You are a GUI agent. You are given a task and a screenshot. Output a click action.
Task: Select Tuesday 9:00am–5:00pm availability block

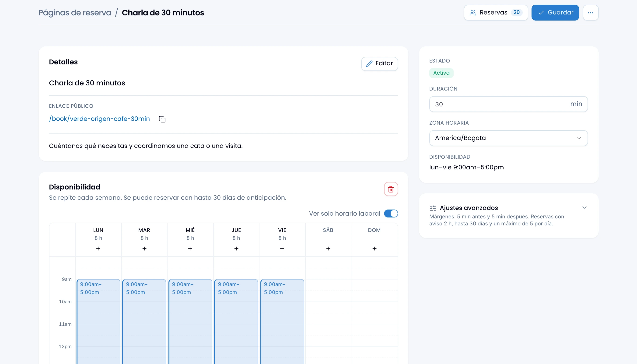point(144,322)
